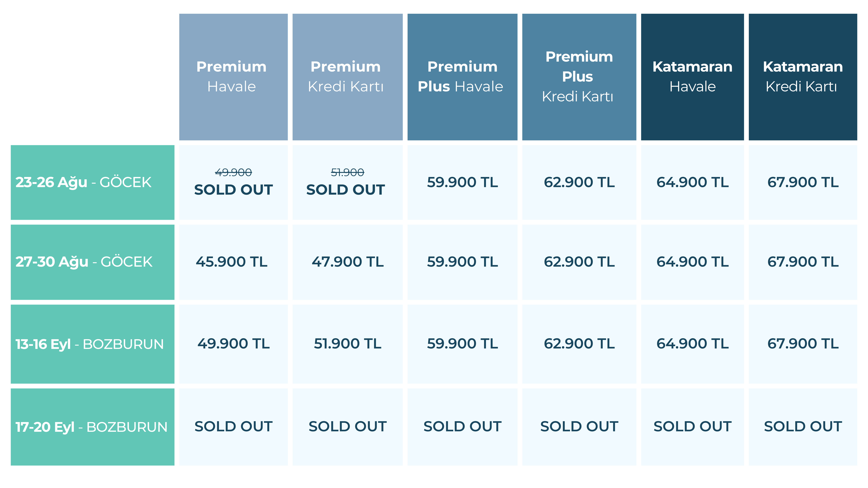Click SOLD OUT under Katamaran Kredi Kartı

click(803, 426)
